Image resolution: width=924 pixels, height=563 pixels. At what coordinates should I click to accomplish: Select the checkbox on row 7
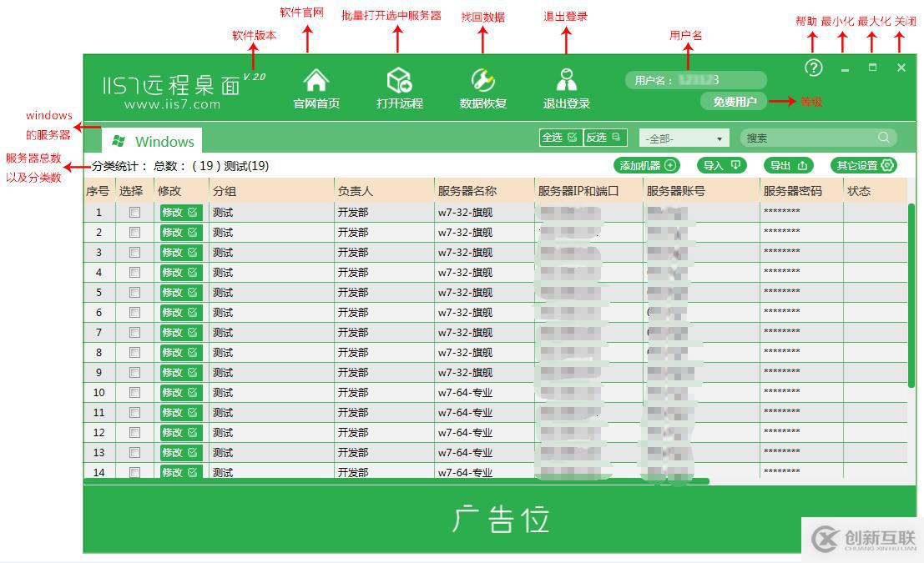click(134, 333)
